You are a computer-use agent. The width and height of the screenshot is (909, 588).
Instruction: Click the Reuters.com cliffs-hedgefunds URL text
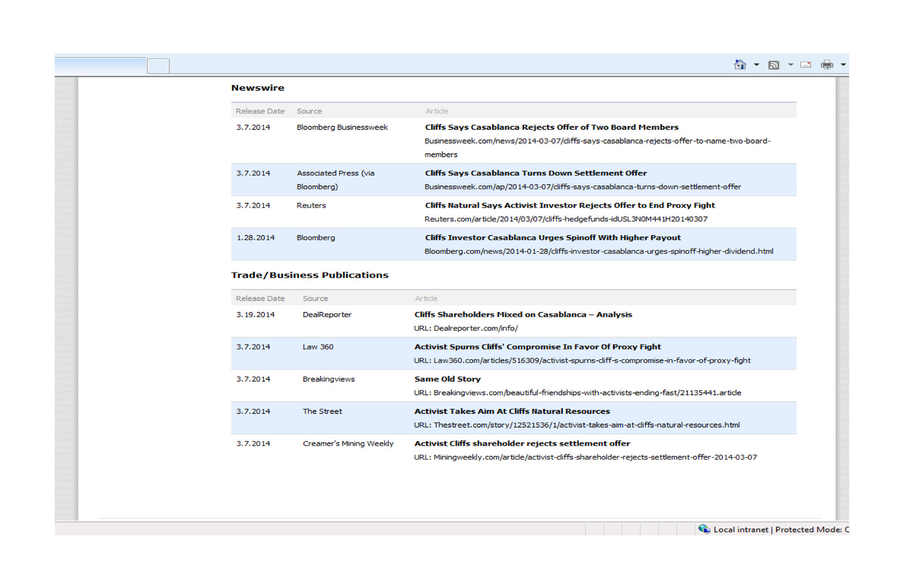point(566,219)
